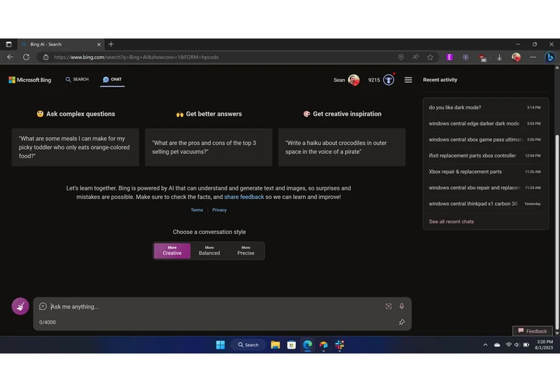Open the Bing hamburger menu

point(408,80)
